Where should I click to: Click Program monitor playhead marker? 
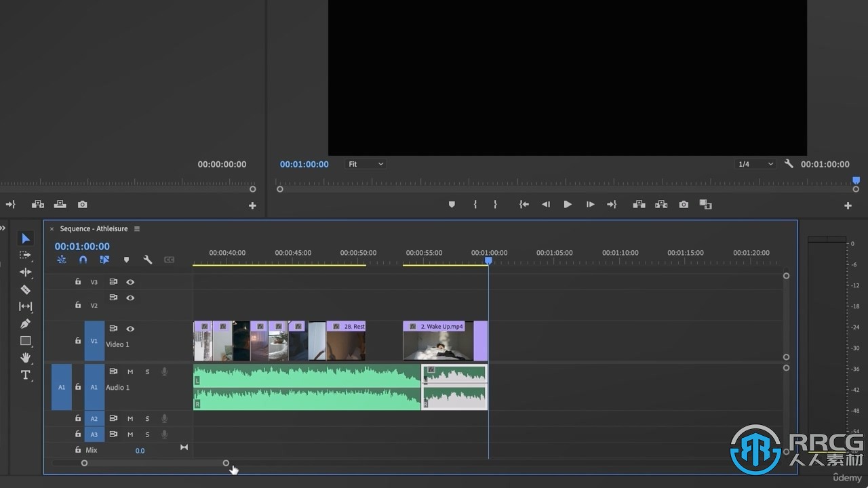tap(856, 181)
